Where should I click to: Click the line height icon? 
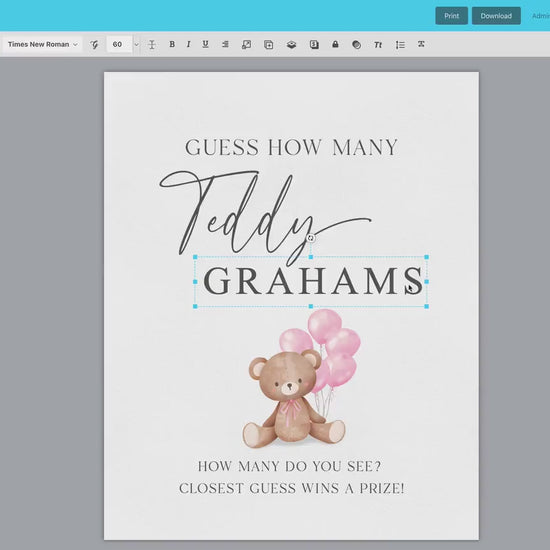(152, 45)
